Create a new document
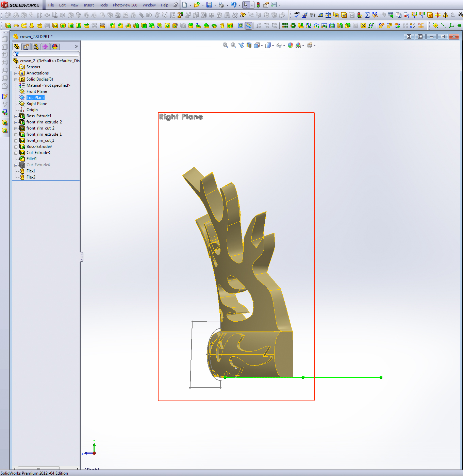Screen dimensions: 463x476 (184, 5)
